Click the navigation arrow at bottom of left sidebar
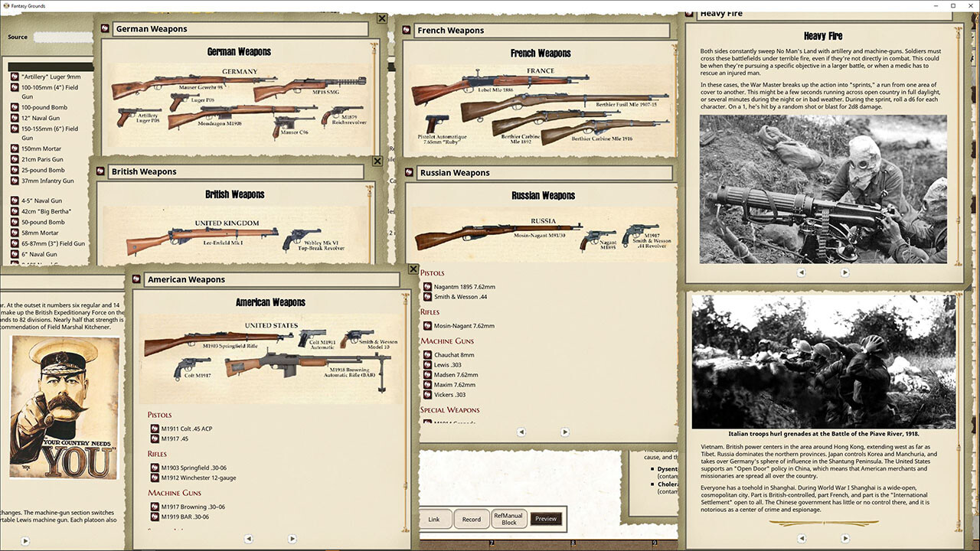Viewport: 980px width, 551px height. [25, 540]
